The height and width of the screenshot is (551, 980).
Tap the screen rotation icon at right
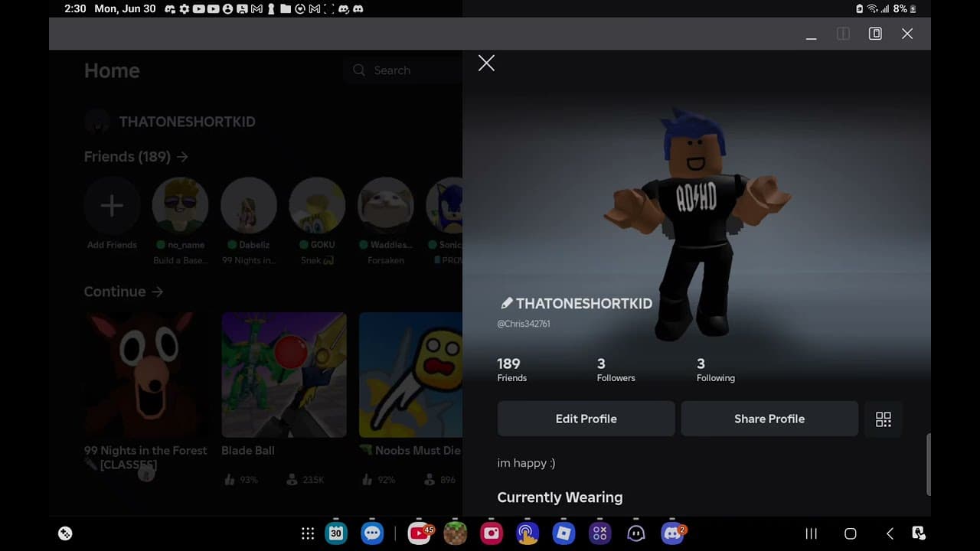(919, 533)
